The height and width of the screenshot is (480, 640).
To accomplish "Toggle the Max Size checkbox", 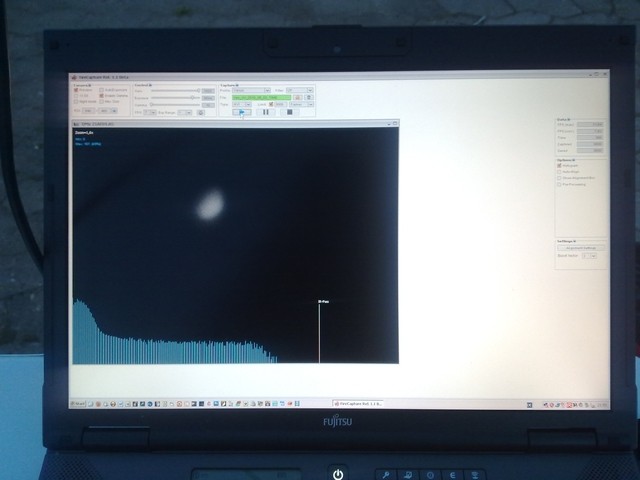I will coord(102,101).
